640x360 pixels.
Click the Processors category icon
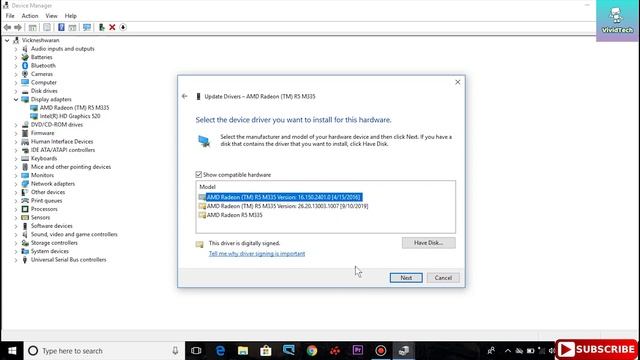[25, 209]
